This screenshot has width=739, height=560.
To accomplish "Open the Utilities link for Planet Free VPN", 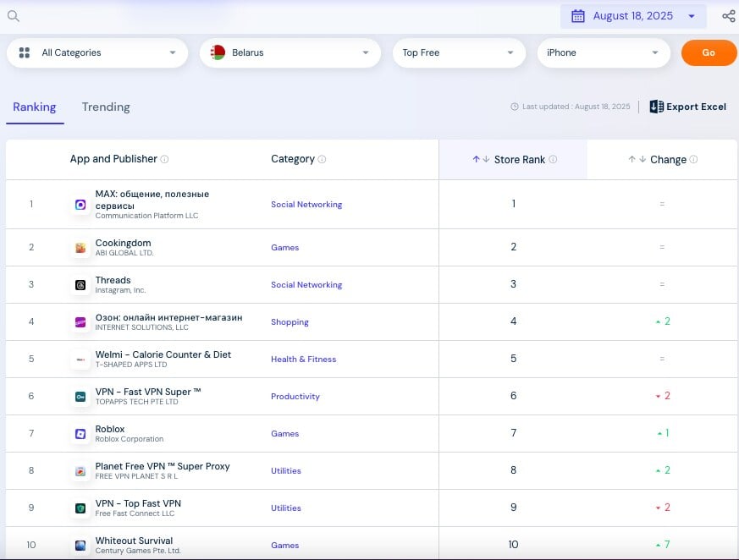I will 285,471.
